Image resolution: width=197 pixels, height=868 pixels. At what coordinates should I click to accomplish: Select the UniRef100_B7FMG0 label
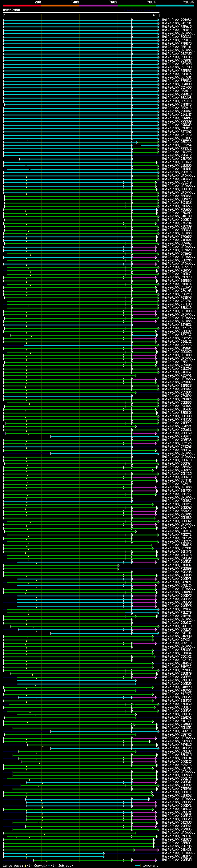[x=177, y=81]
